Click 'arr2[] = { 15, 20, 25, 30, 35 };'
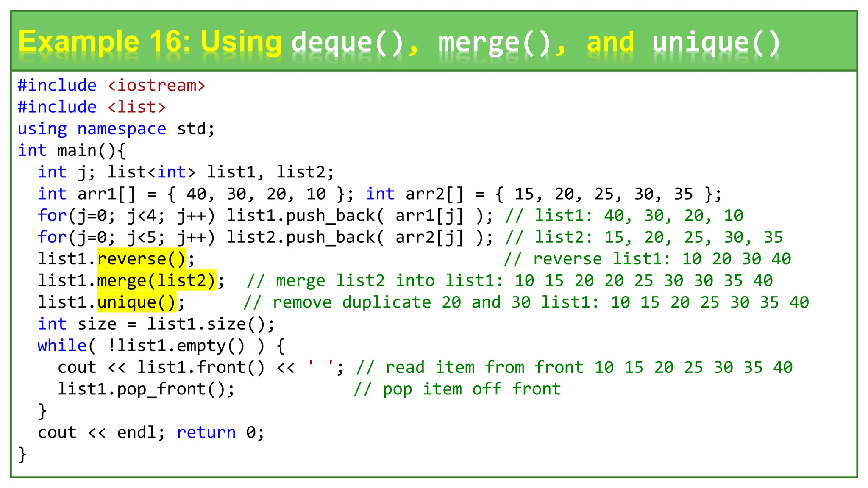Image resolution: width=868 pixels, height=488 pixels. tap(564, 194)
